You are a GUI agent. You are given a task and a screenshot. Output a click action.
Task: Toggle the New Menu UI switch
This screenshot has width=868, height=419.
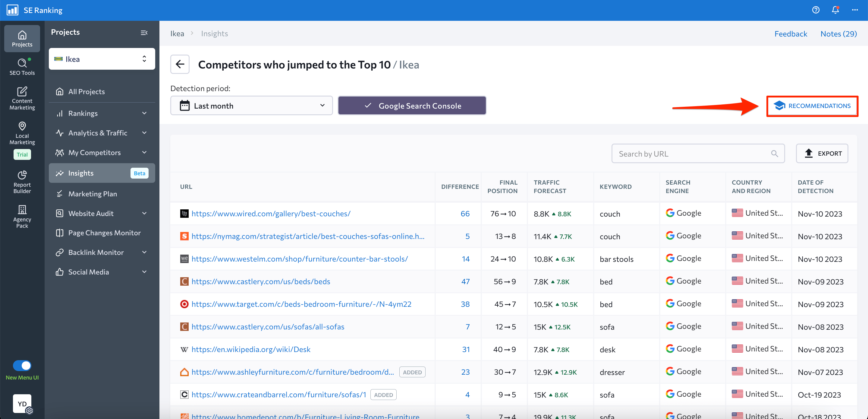(22, 365)
